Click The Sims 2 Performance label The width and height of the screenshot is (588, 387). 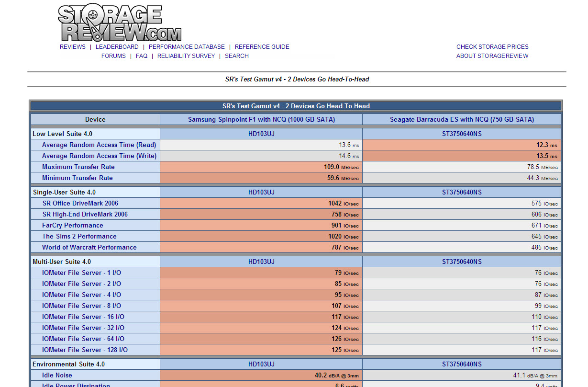click(79, 236)
